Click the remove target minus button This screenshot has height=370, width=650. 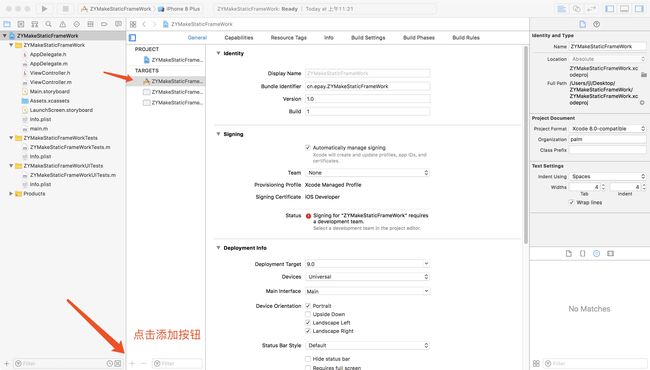coord(143,363)
